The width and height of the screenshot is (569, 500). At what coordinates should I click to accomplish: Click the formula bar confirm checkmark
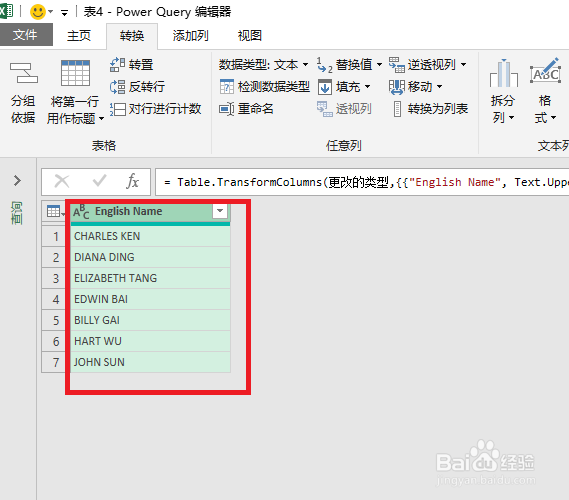click(x=99, y=180)
